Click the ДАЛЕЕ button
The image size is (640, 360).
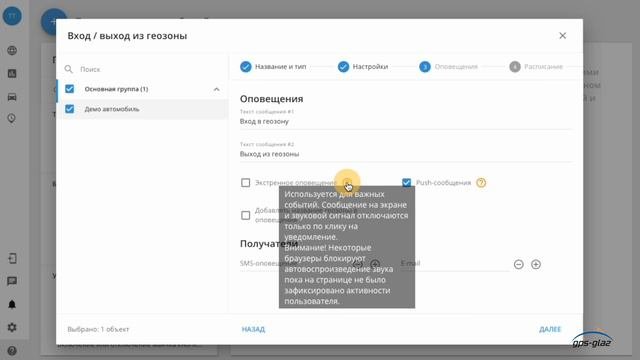point(550,329)
